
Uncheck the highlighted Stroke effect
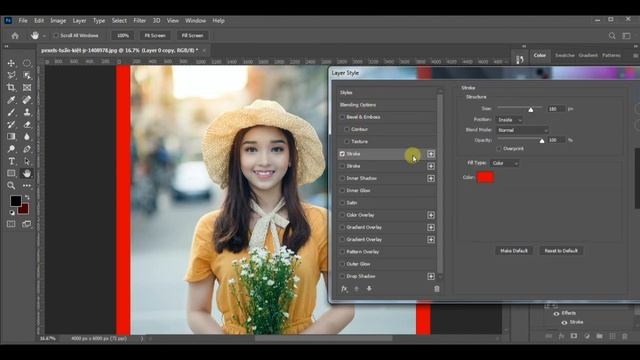point(342,154)
